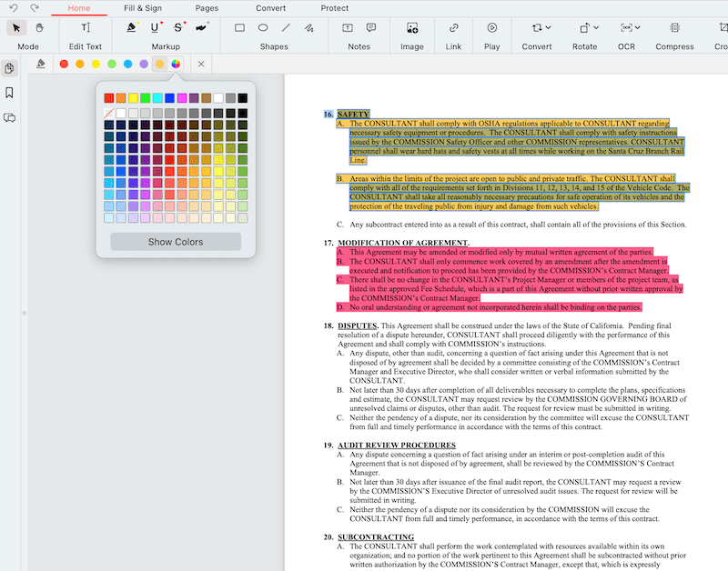Run the OCR tool
728x571 pixels.
click(x=626, y=28)
